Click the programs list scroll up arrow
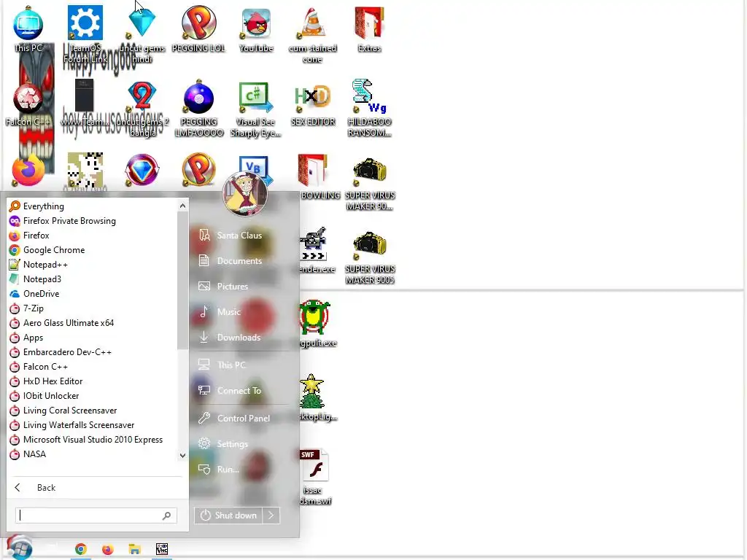The width and height of the screenshot is (747, 560). [x=182, y=206]
